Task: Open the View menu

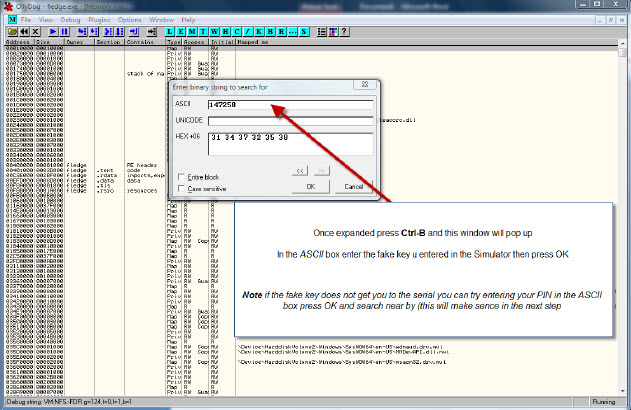Action: [x=46, y=20]
